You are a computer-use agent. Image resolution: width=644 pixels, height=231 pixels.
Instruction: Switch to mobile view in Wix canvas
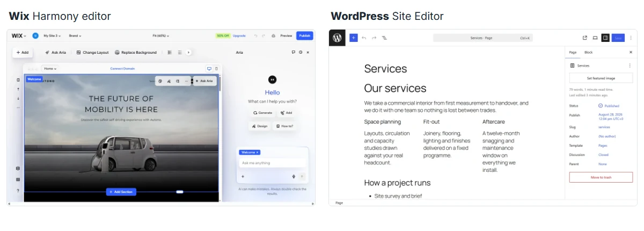[x=217, y=69]
